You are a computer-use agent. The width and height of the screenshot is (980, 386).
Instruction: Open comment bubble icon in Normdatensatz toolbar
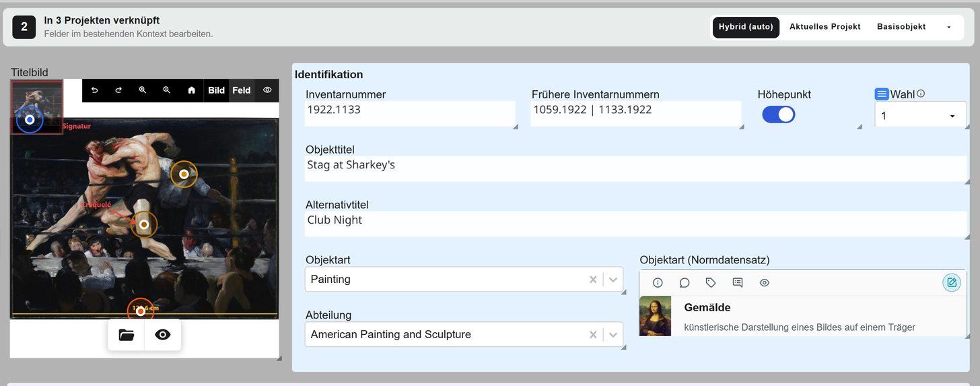pos(685,283)
